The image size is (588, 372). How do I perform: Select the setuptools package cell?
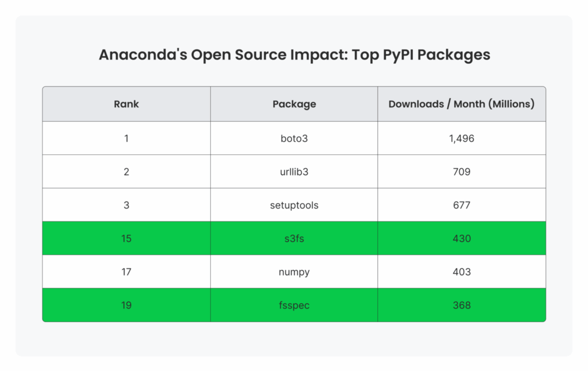point(294,205)
